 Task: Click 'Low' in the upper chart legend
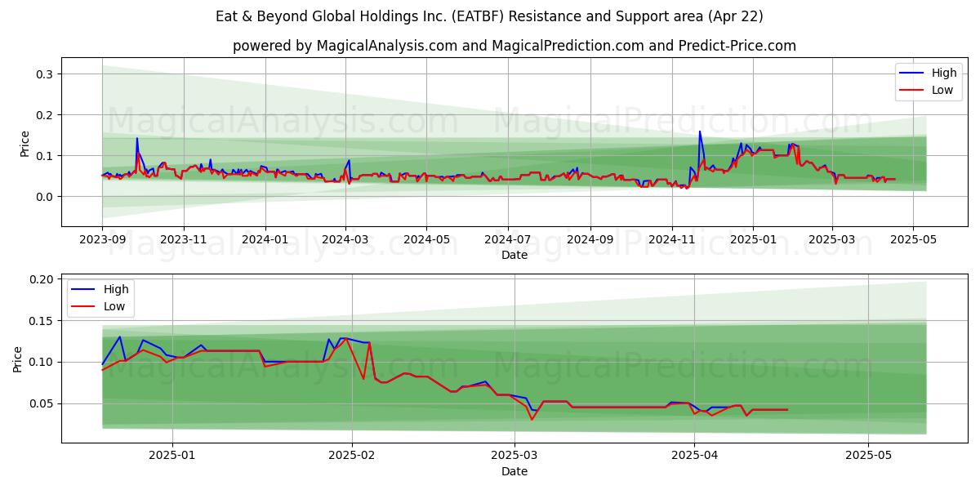click(x=942, y=90)
